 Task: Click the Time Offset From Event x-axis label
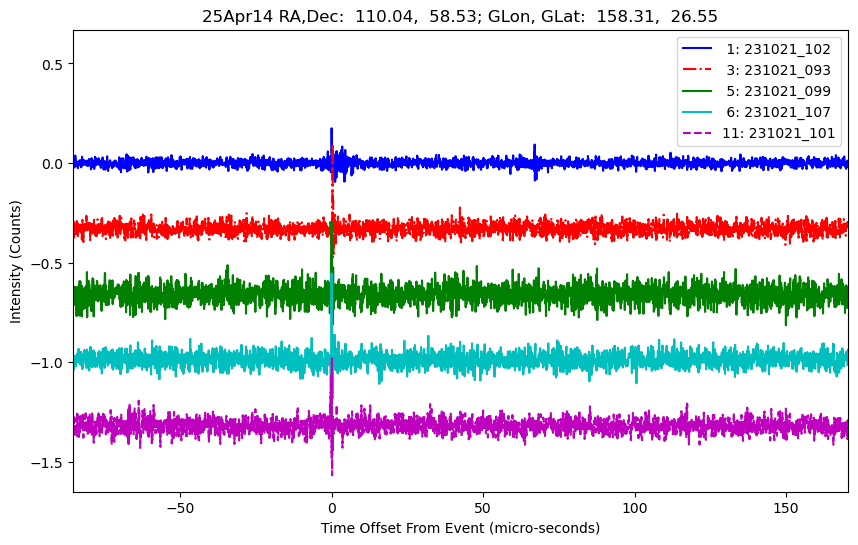[460, 528]
